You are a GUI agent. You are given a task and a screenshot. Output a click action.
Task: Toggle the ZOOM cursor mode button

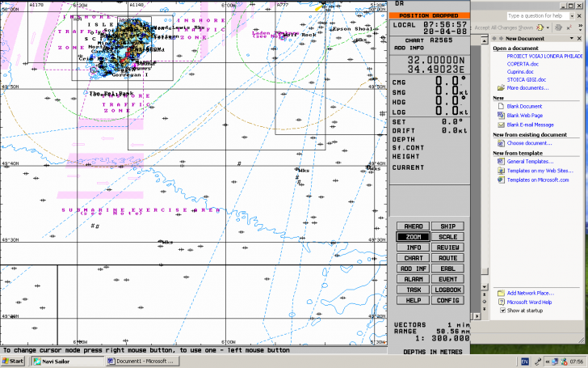tap(413, 237)
